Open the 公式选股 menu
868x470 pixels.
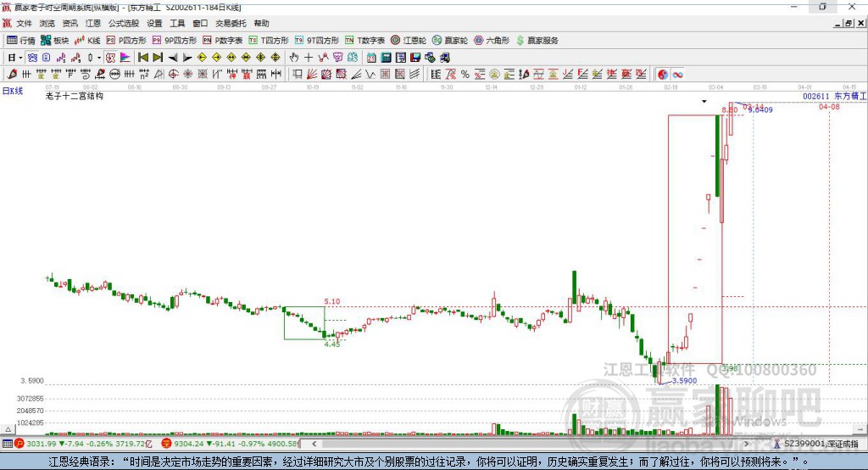coord(123,23)
